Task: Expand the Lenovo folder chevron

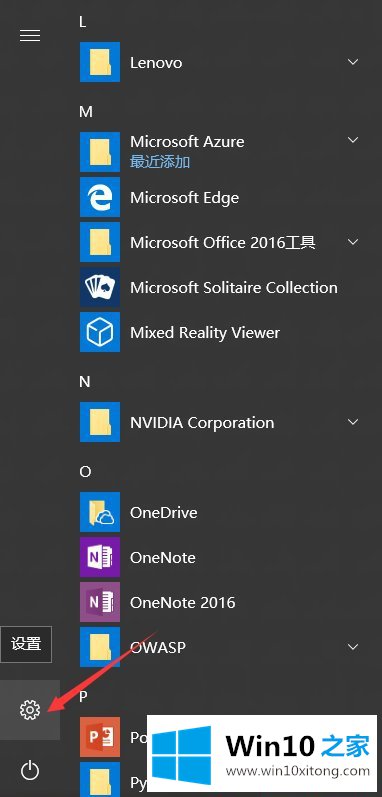Action: (353, 62)
